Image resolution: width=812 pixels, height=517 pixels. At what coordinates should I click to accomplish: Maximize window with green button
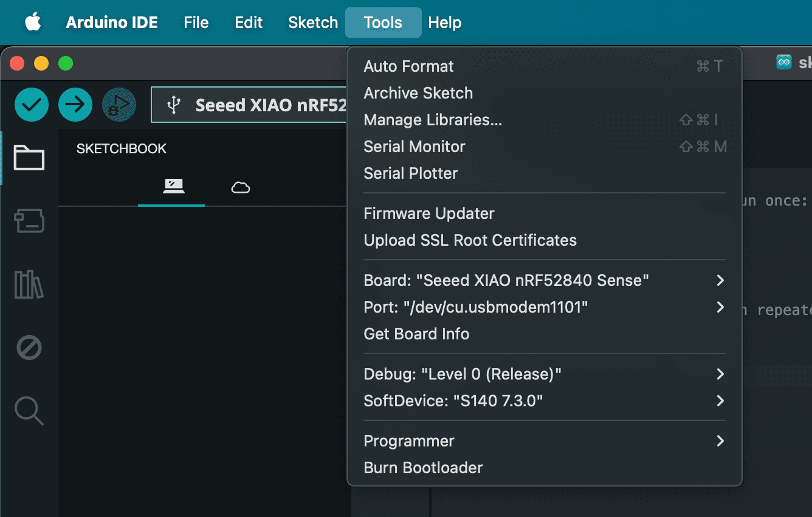66,63
